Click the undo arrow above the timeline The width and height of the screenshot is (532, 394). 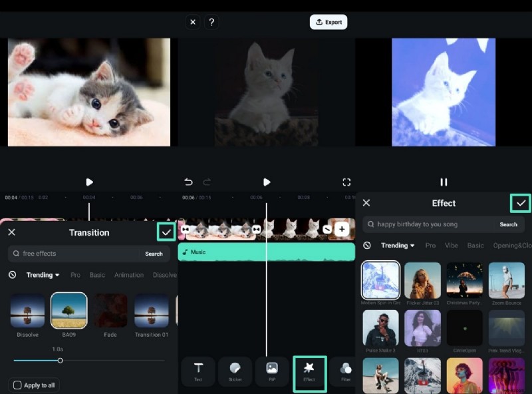tap(187, 182)
